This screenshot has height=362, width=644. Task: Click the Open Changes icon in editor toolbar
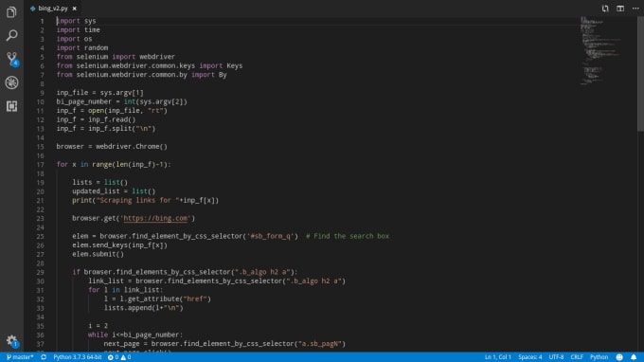pyautogui.click(x=605, y=9)
